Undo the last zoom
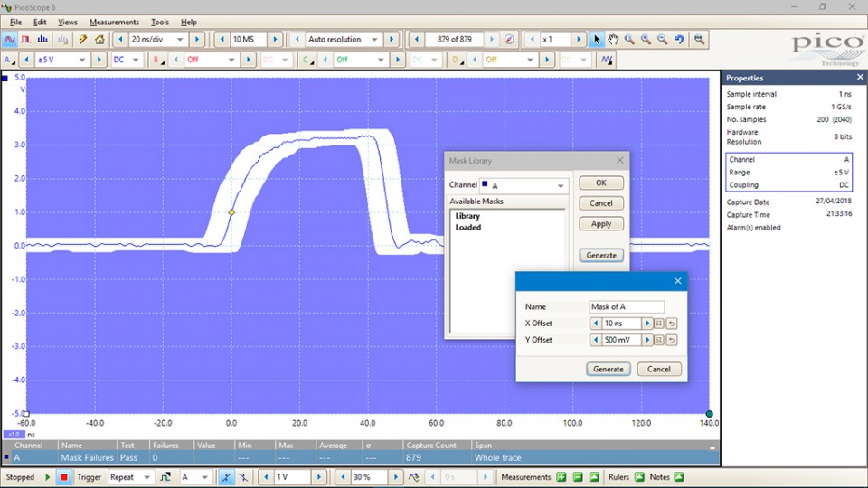This screenshot has height=488, width=868. pyautogui.click(x=679, y=40)
